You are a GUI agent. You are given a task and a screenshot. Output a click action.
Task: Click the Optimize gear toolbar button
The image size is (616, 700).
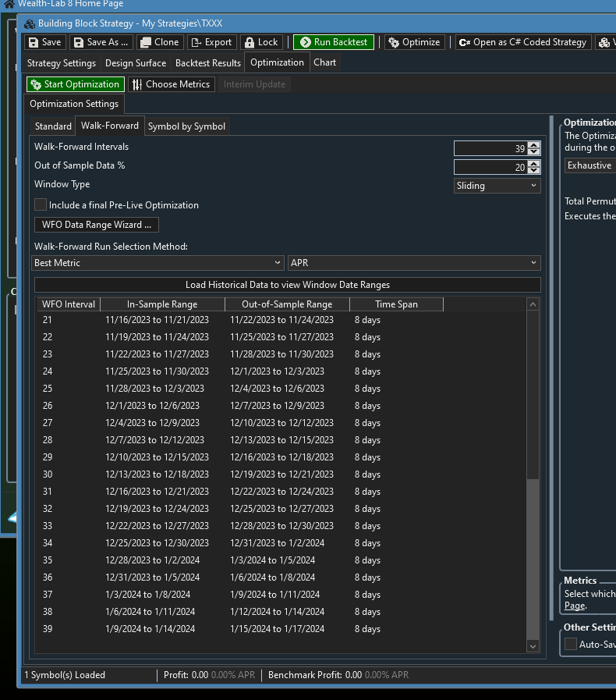click(414, 42)
